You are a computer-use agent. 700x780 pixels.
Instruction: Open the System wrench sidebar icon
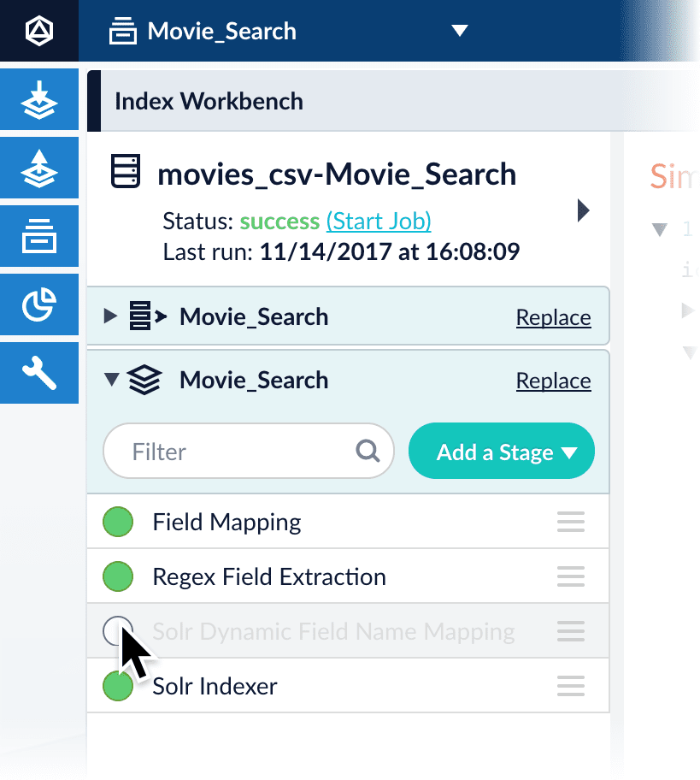(x=38, y=373)
